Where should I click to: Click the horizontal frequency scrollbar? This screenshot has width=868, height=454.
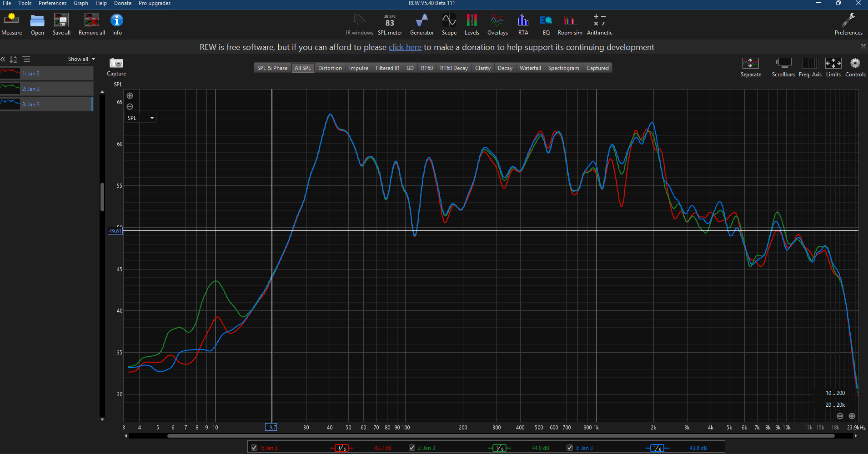pos(500,436)
